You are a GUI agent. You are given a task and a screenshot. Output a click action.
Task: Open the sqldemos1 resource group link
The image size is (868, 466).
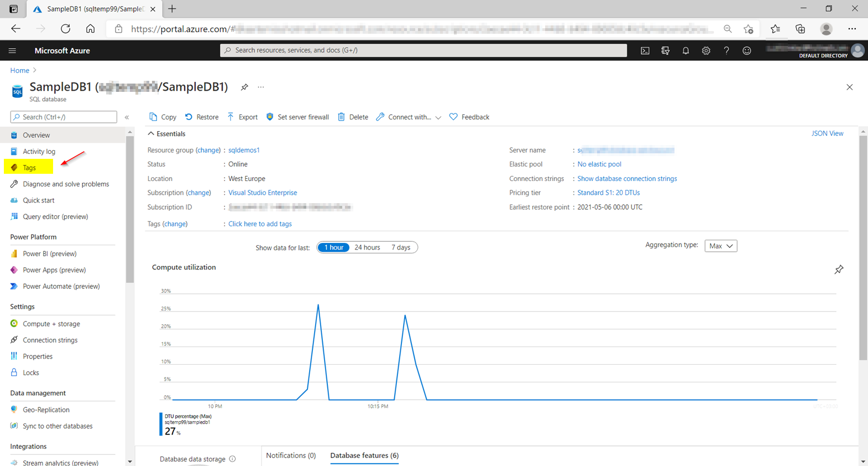click(244, 150)
